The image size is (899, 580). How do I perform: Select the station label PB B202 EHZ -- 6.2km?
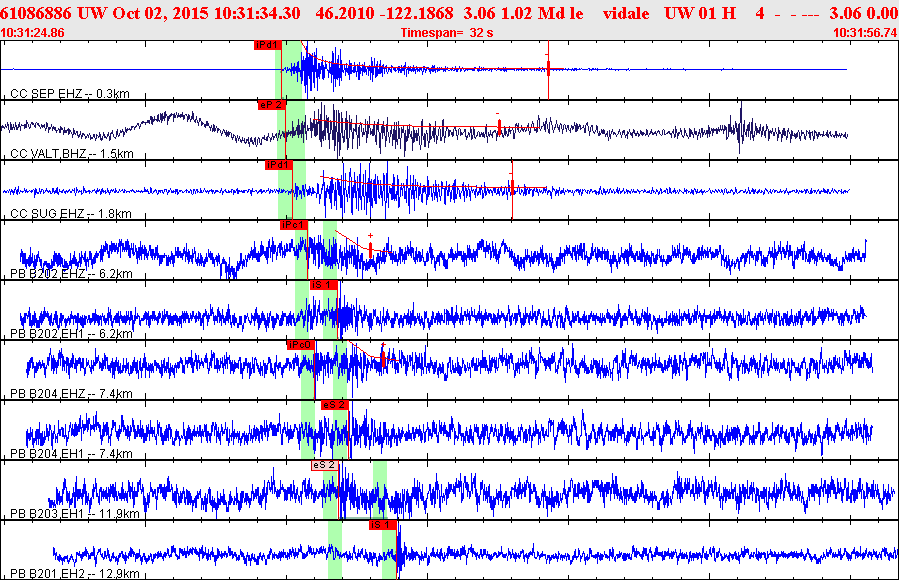[x=71, y=274]
